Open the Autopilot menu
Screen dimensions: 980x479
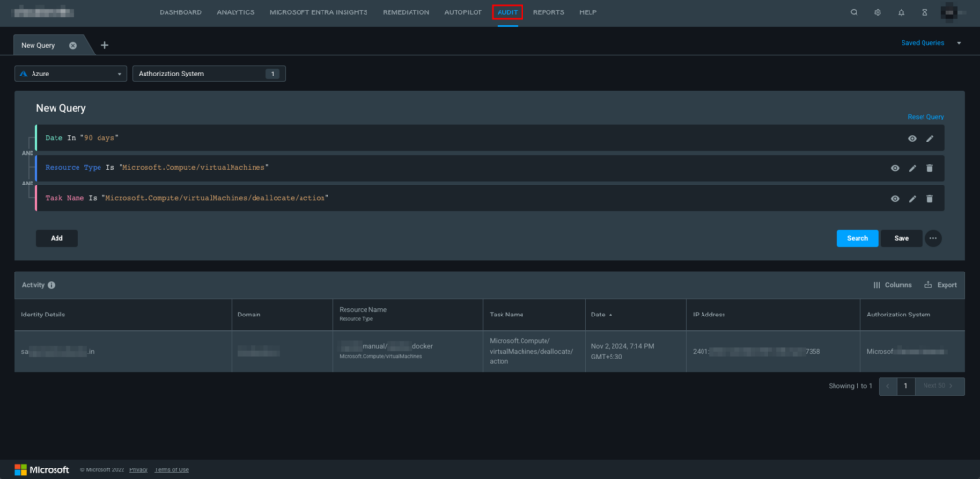point(463,12)
